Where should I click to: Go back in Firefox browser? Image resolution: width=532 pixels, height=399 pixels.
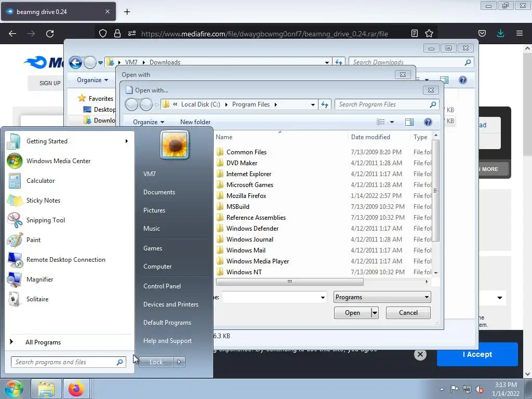[x=12, y=34]
